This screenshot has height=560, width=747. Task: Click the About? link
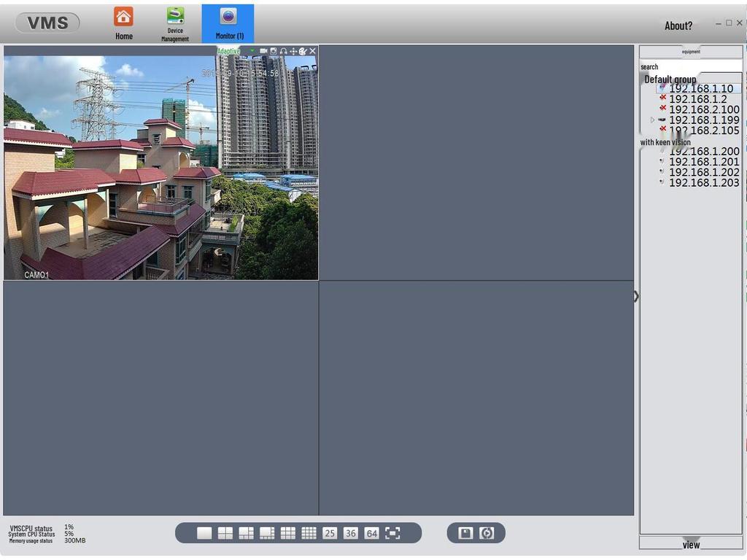pyautogui.click(x=678, y=26)
